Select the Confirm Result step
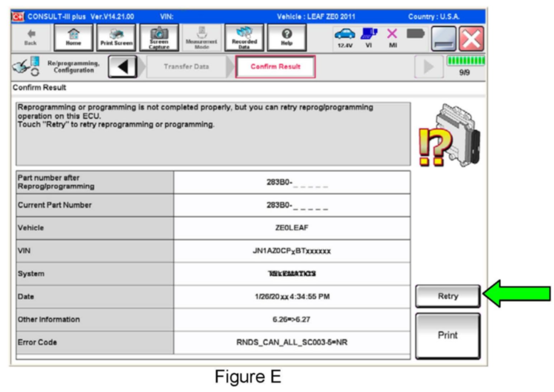 click(275, 67)
